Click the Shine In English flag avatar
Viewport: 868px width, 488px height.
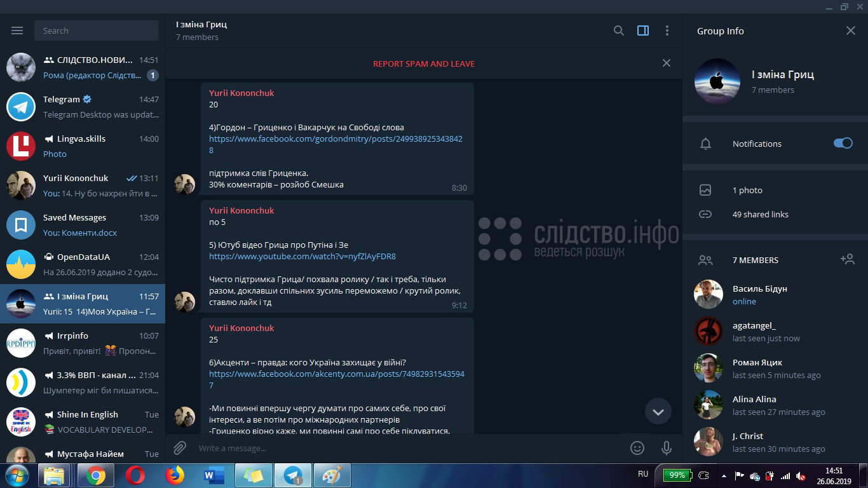click(21, 422)
